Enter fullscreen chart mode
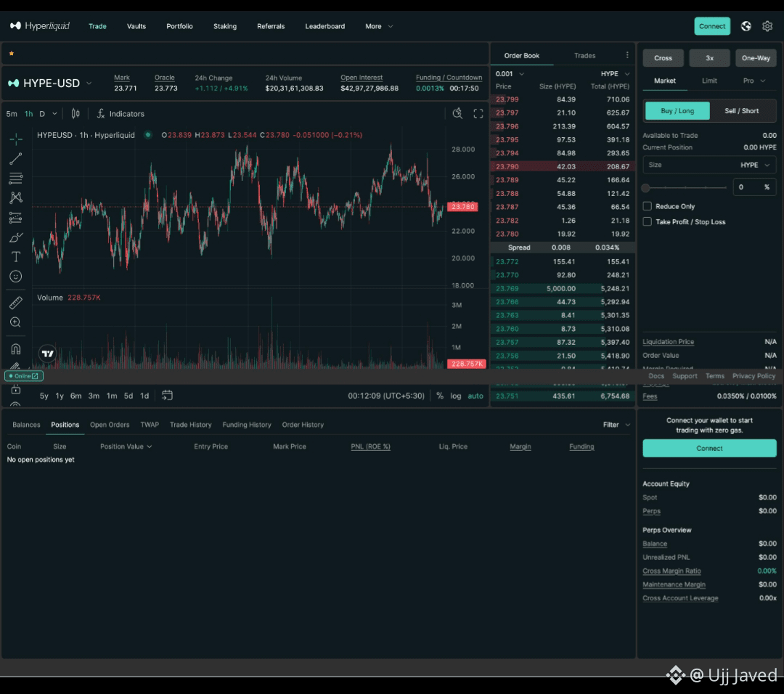Viewport: 784px width, 694px height. click(478, 113)
